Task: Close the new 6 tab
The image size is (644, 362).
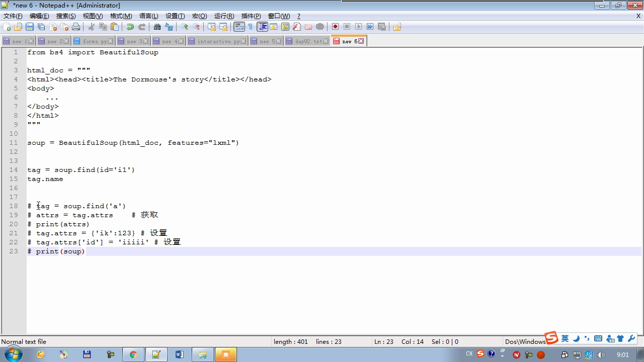Action: point(361,41)
